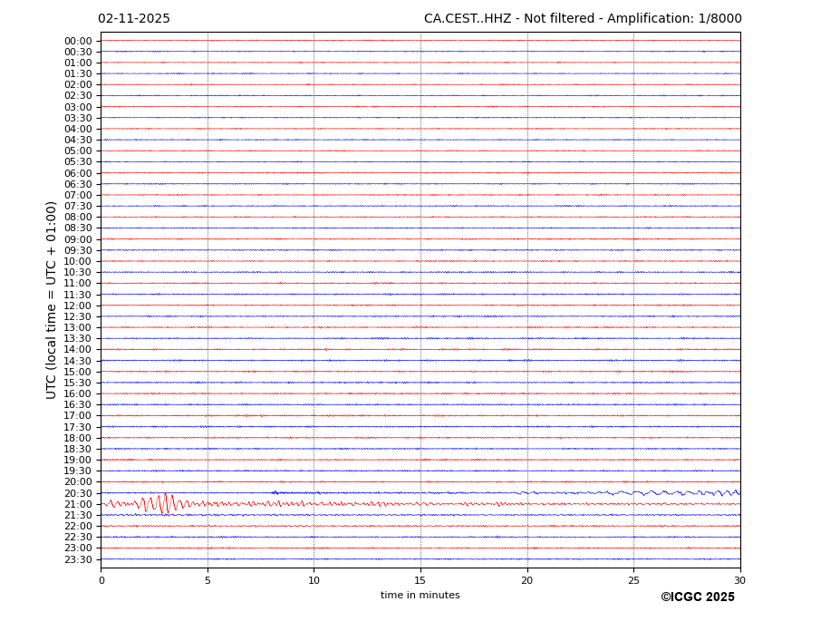Click the 20 tick on the minutes axis
Viewport: 840px width, 631px height.
tap(526, 580)
